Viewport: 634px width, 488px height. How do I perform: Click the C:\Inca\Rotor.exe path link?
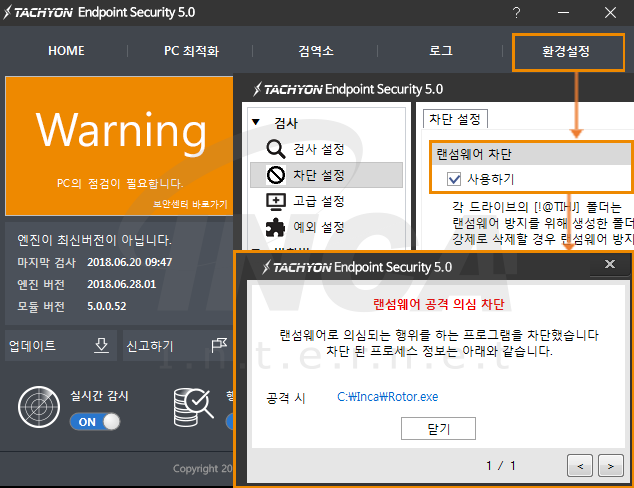pyautogui.click(x=387, y=397)
